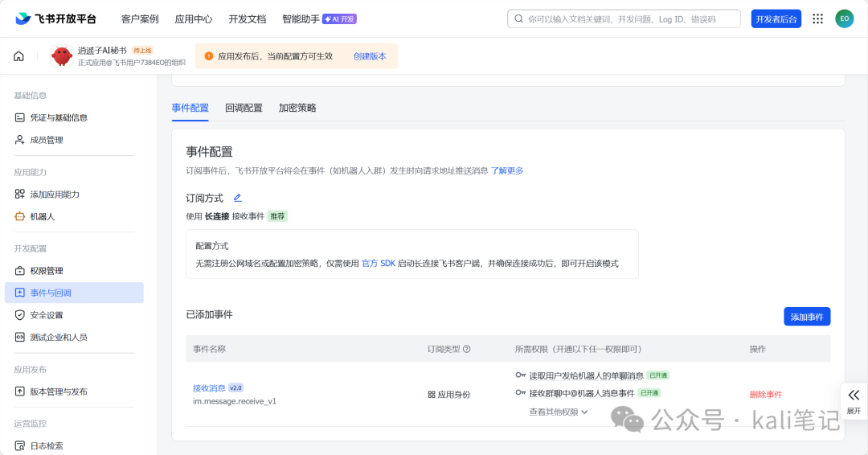Click the 安全设置 shield icon

point(20,315)
